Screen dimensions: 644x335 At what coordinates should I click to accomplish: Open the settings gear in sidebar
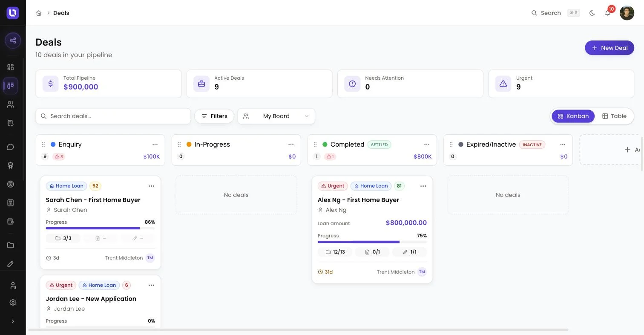coord(13,302)
